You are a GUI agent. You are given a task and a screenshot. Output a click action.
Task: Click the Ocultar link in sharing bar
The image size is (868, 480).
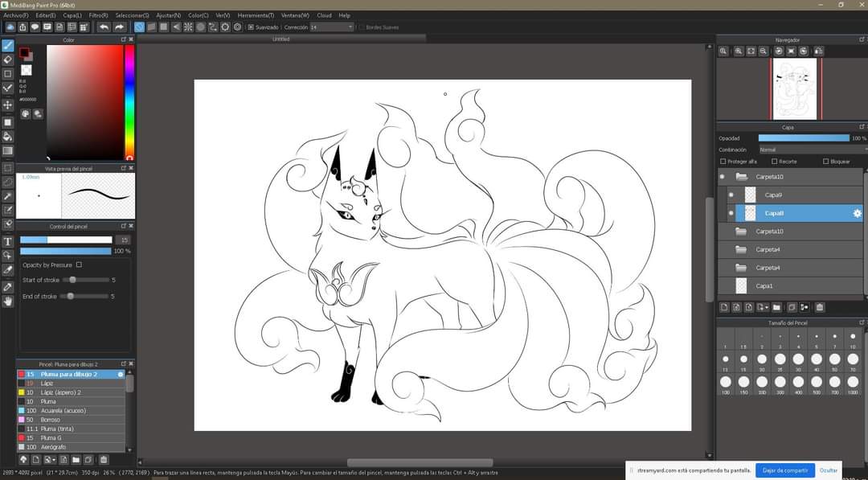pos(829,470)
